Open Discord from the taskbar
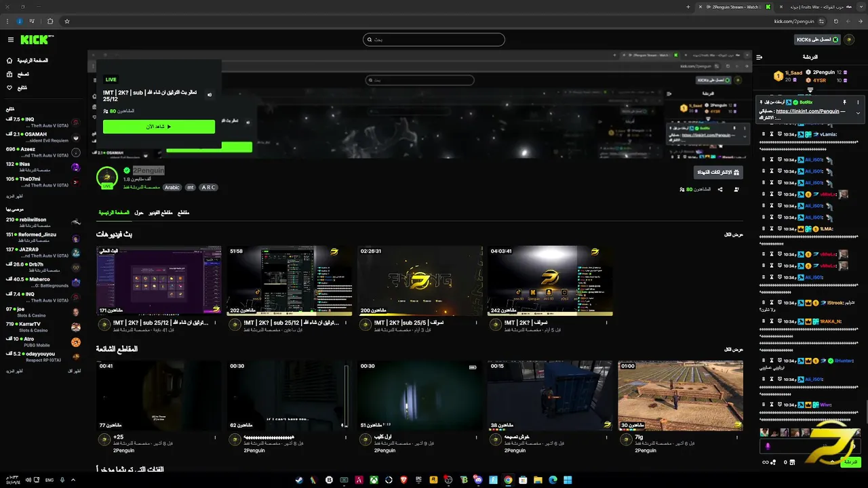Image resolution: width=868 pixels, height=488 pixels. [x=478, y=480]
